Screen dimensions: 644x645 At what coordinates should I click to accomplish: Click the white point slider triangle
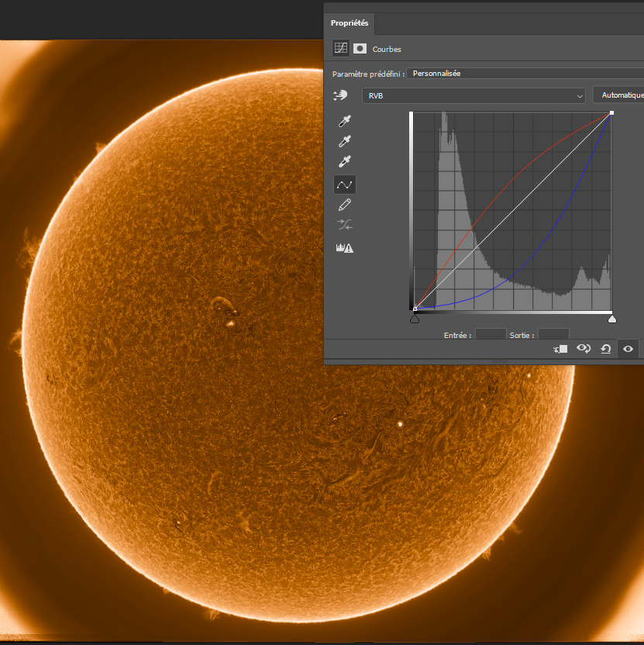click(612, 319)
